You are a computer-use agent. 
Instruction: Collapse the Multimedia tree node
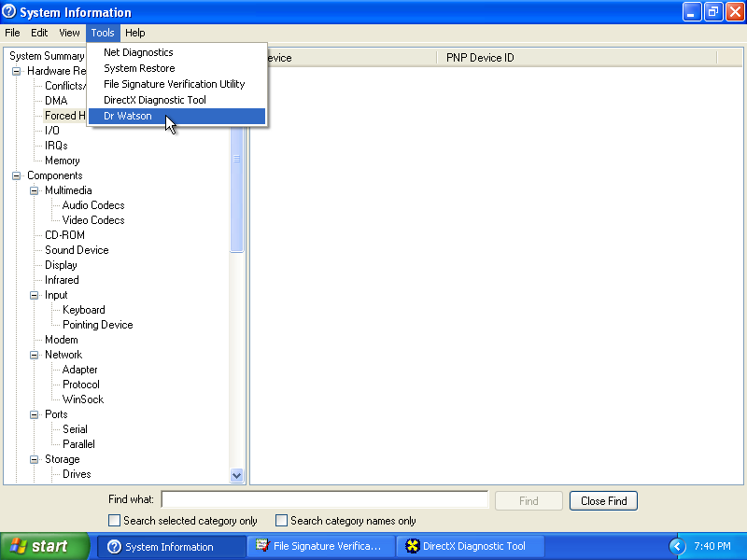pos(35,190)
